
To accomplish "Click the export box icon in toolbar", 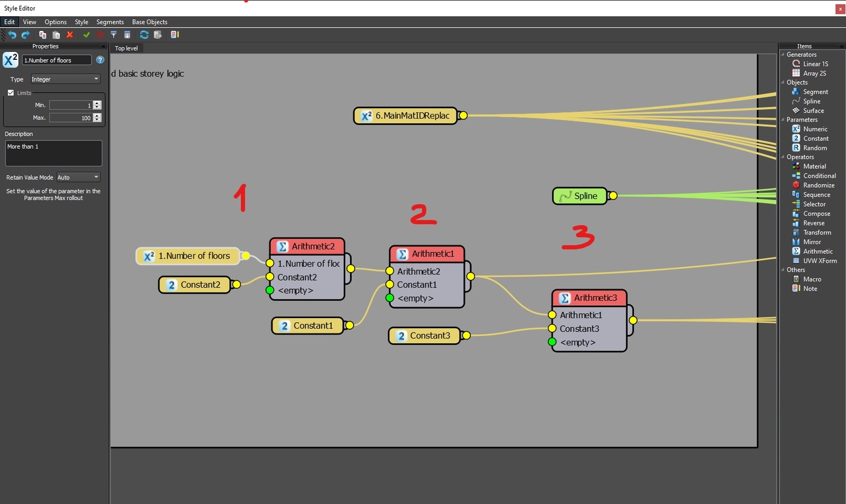I will (158, 35).
